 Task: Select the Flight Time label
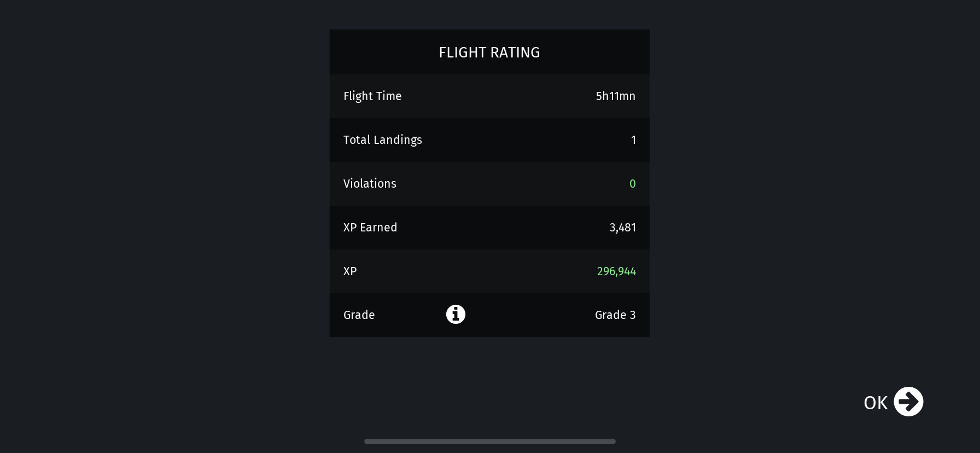tap(372, 96)
